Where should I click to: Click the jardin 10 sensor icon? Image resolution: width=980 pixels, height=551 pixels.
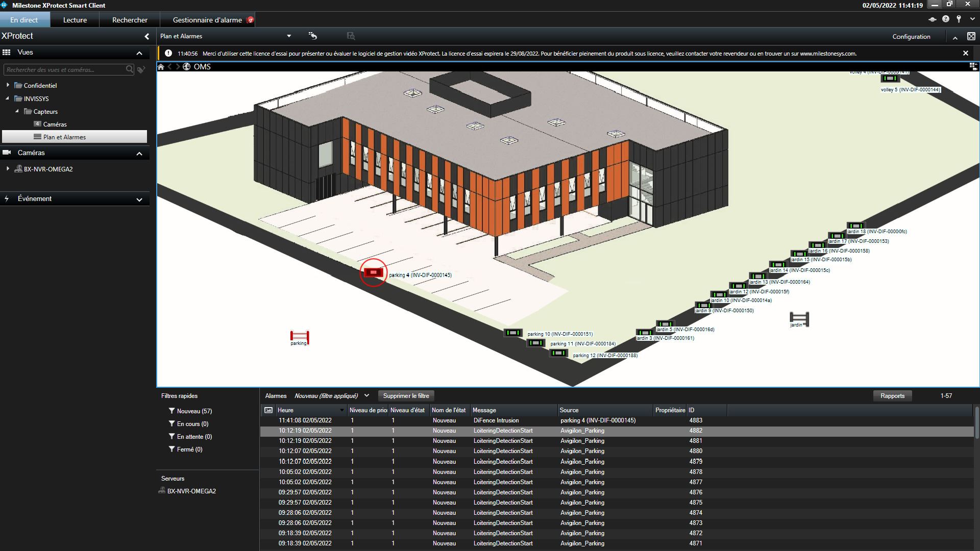719,295
